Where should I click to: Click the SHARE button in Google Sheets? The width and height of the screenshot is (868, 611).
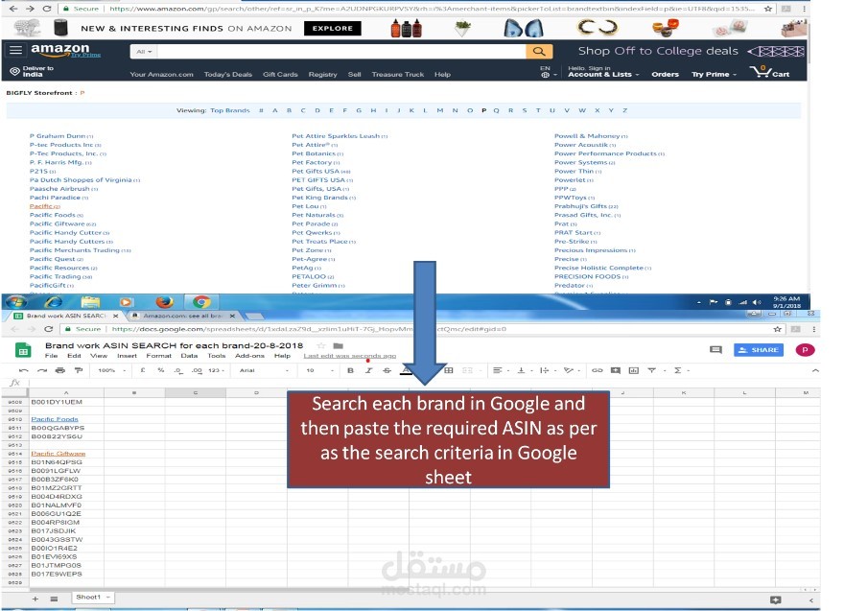(758, 349)
